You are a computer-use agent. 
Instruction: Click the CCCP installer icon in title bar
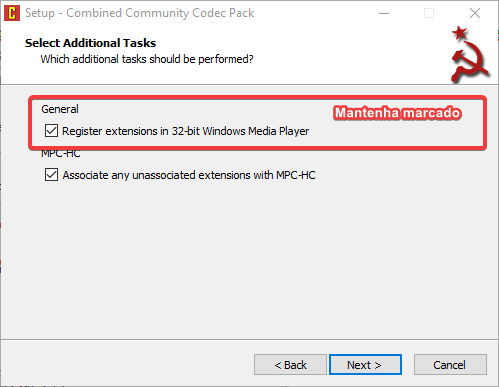click(x=12, y=13)
